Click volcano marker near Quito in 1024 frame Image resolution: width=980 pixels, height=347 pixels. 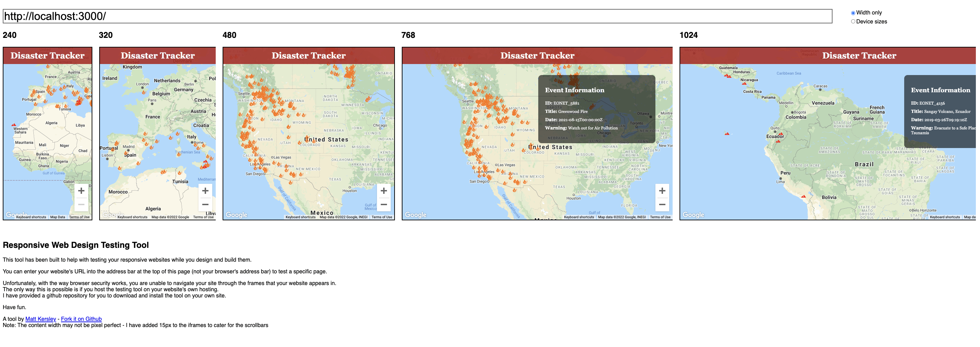[x=781, y=134]
